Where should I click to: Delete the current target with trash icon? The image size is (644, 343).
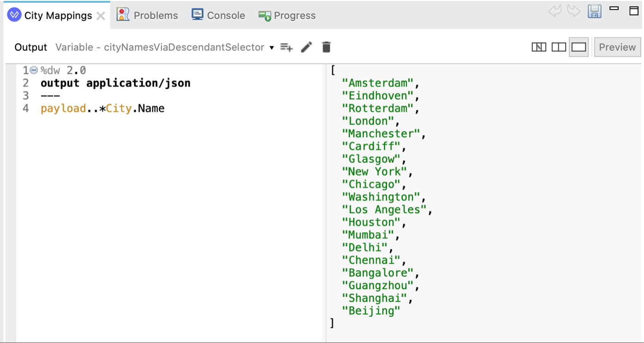(x=326, y=47)
